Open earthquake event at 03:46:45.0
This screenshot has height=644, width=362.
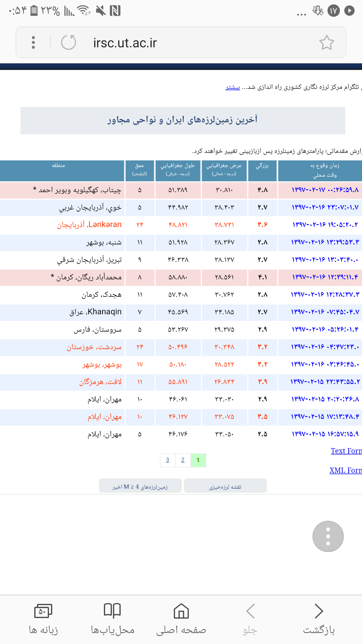[325, 364]
